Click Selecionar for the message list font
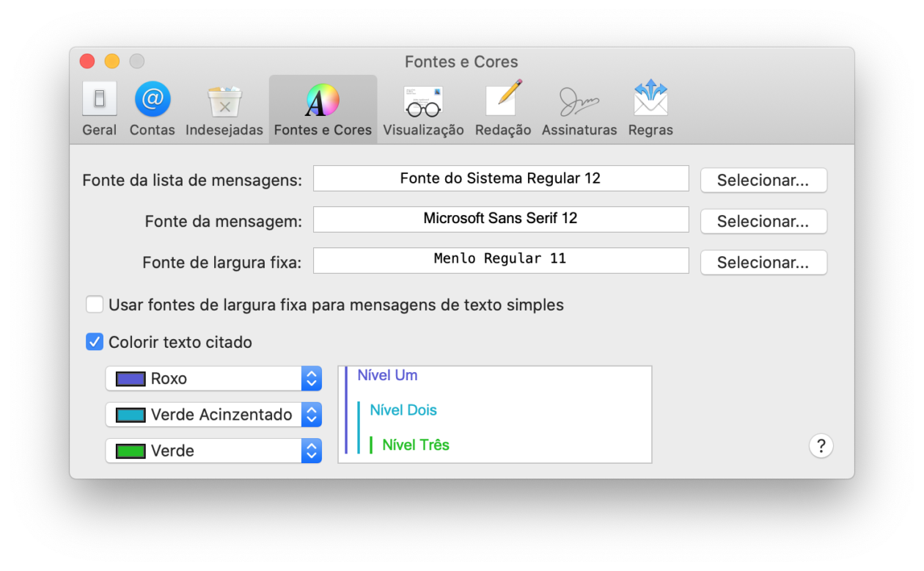The image size is (924, 571). click(763, 180)
